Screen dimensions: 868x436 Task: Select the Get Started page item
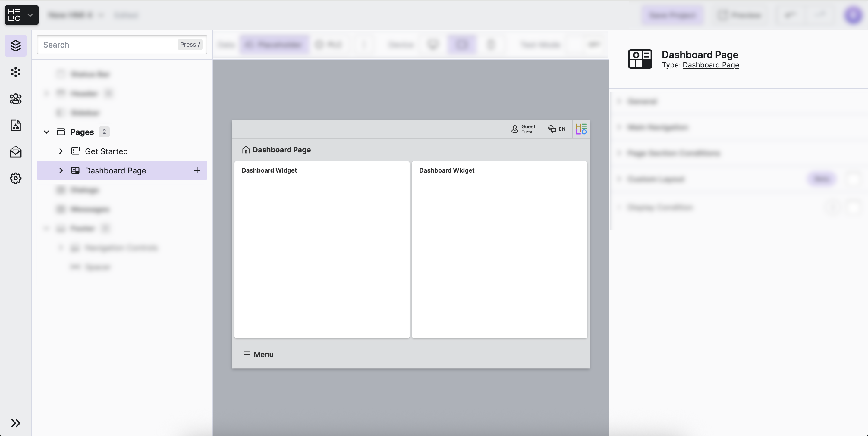point(106,151)
